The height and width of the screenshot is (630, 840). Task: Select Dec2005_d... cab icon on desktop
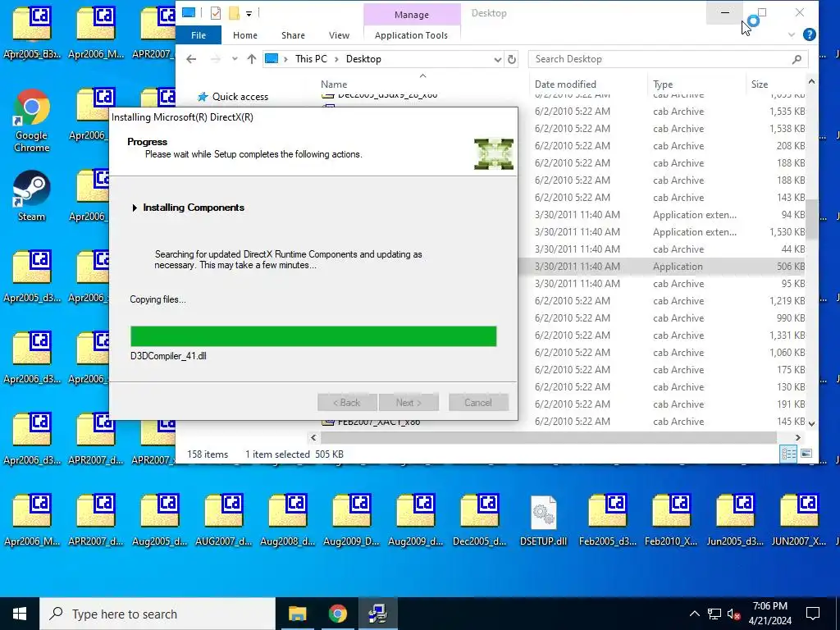(479, 519)
